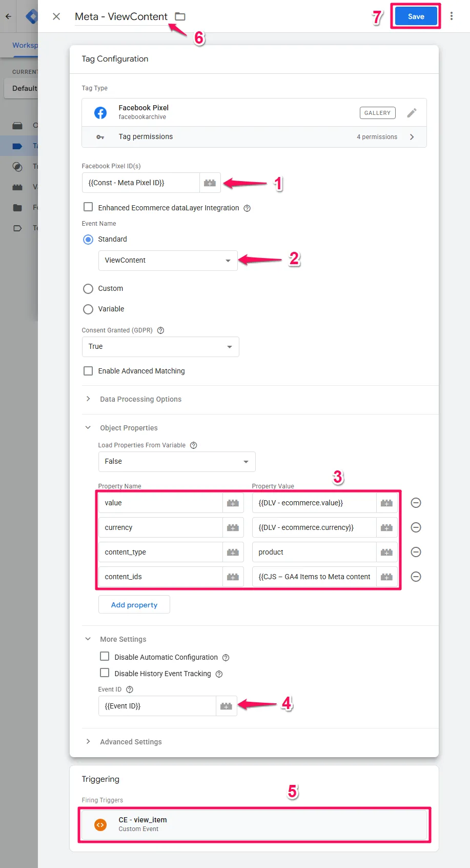This screenshot has width=470, height=868.
Task: Open help for Consent Granted (GDPR)
Action: pyautogui.click(x=160, y=330)
